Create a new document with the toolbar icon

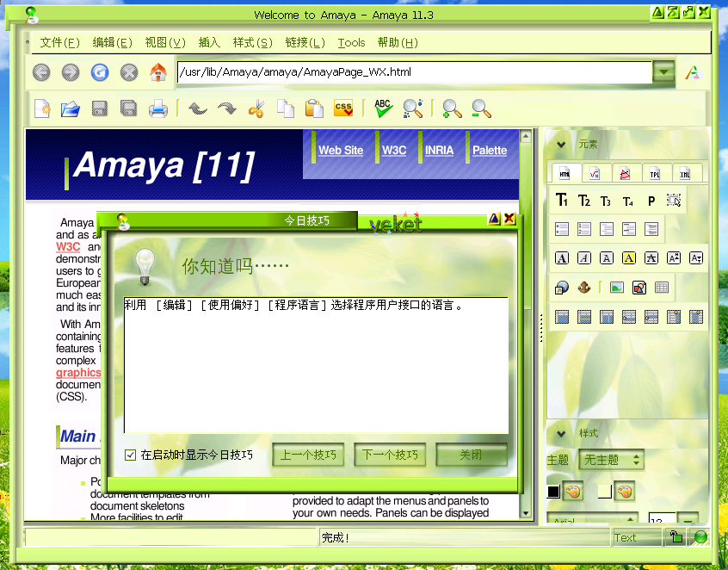point(42,109)
